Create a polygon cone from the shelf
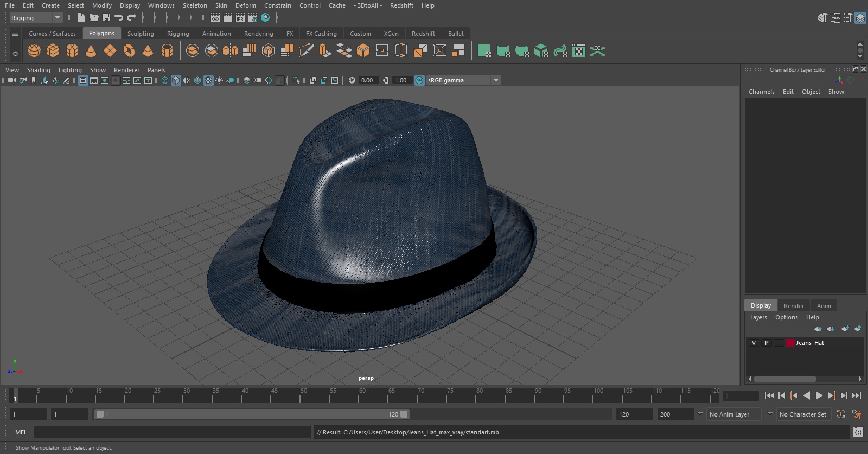This screenshot has width=868, height=454. coord(91,51)
